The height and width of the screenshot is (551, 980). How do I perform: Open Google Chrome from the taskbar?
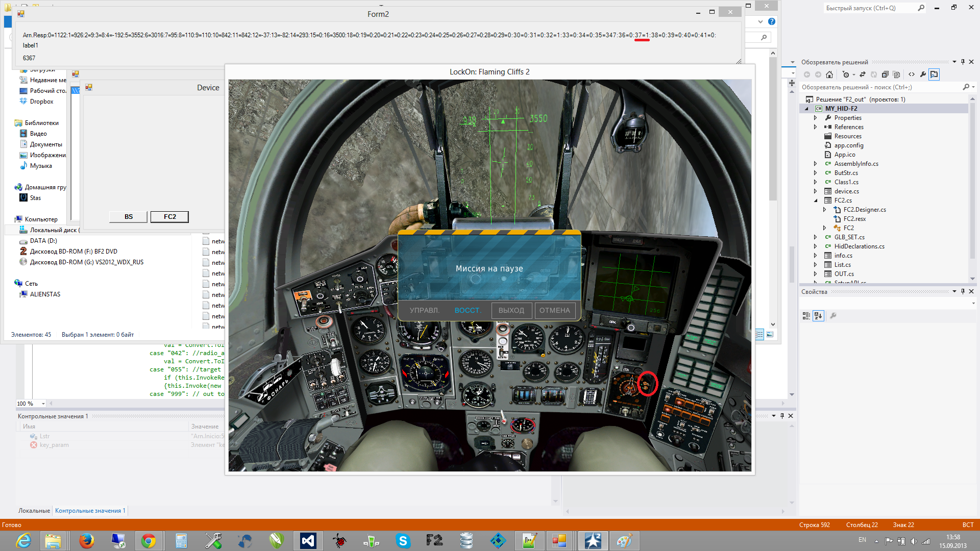149,541
